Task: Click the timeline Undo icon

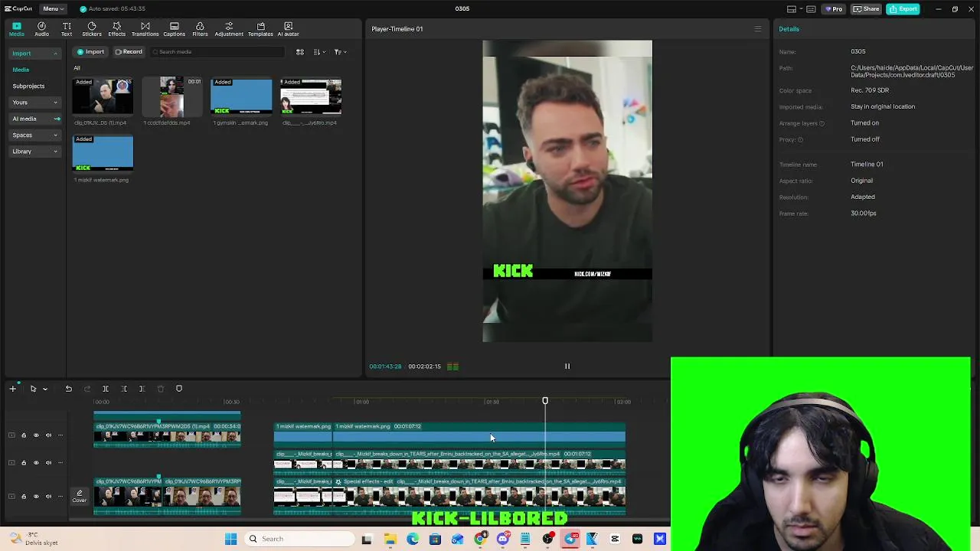Action: tap(68, 389)
